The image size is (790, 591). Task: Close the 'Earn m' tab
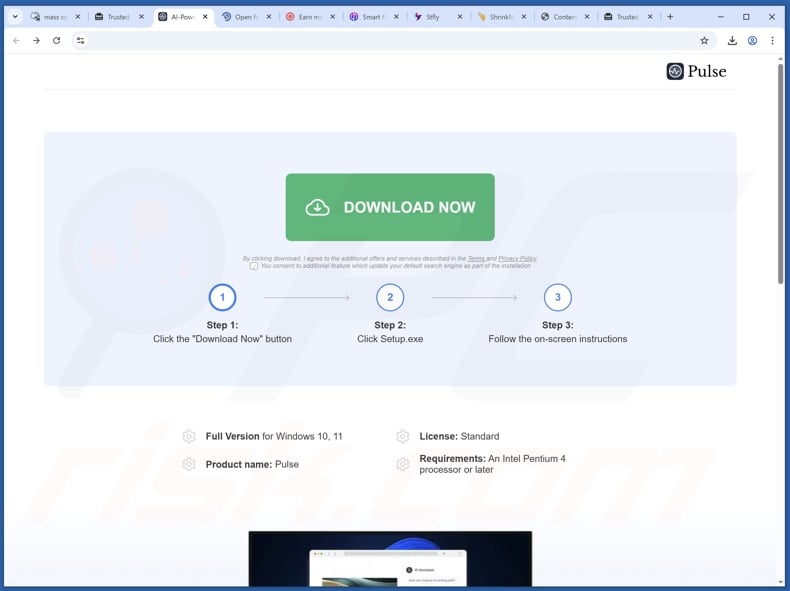point(333,17)
